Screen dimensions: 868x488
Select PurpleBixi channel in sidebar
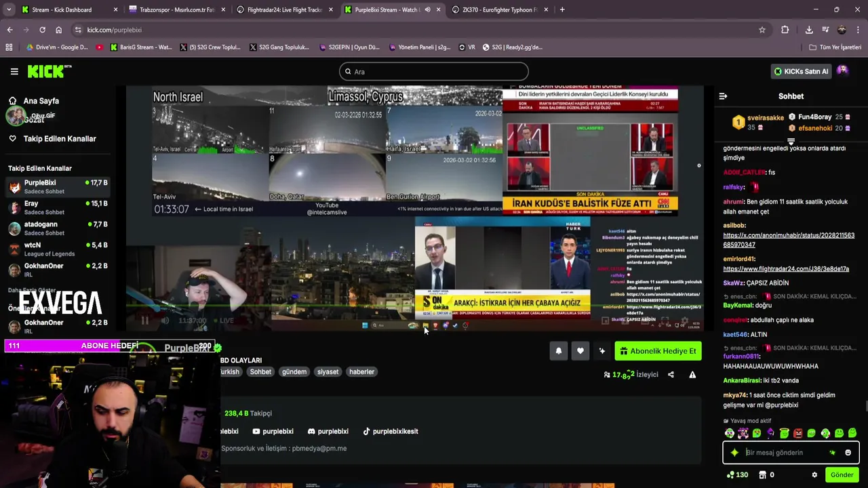58,186
